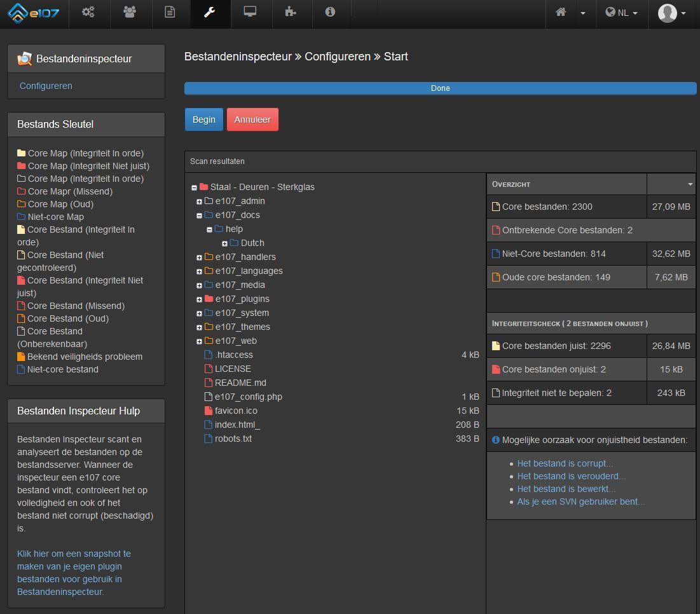
Task: Expand the e107_handlers folder
Action: (x=199, y=257)
